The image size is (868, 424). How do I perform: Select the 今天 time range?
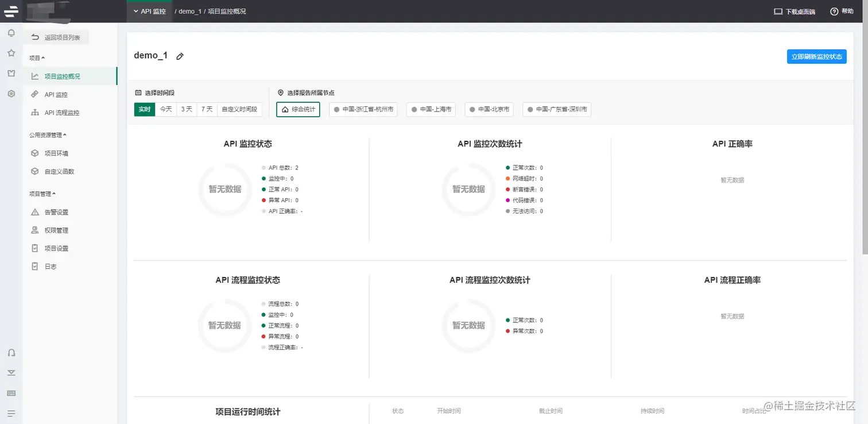click(166, 109)
